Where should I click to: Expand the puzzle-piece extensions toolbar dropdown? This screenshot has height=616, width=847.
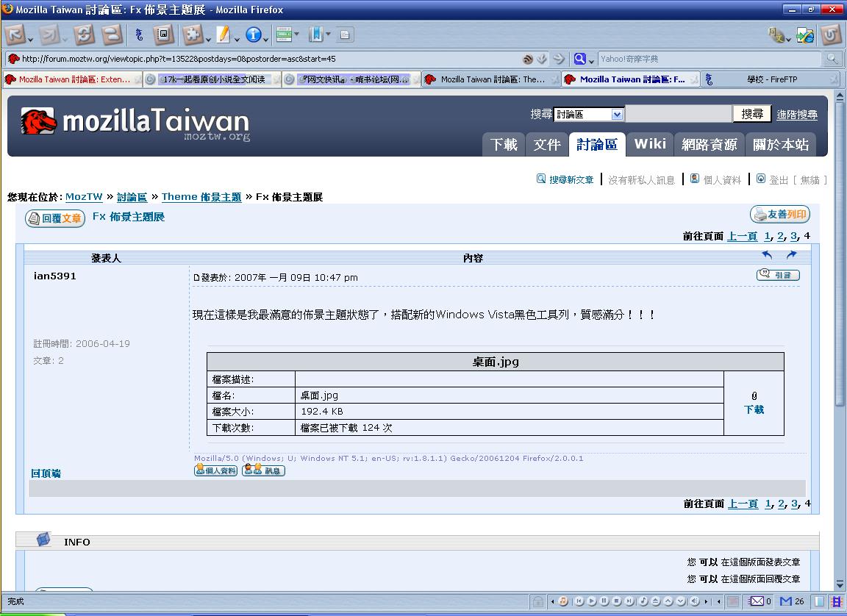click(209, 35)
